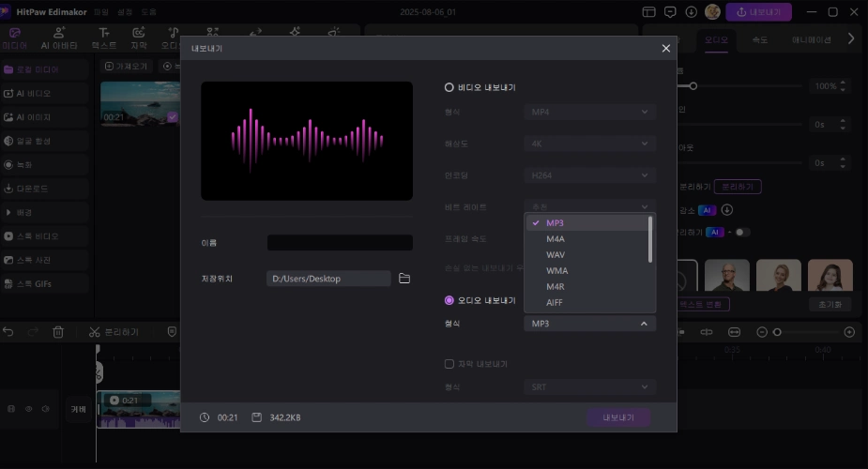Choose WMA from the format list
This screenshot has width=868, height=469.
point(587,271)
